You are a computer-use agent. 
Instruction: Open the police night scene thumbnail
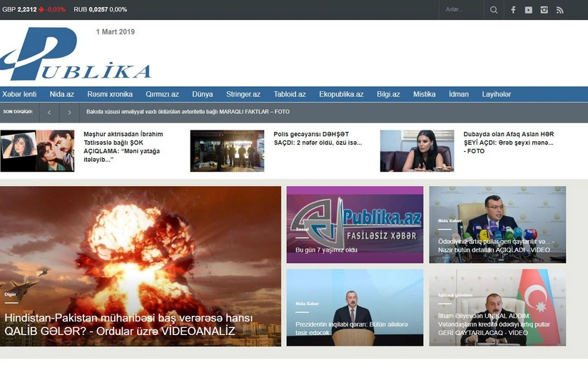227,151
